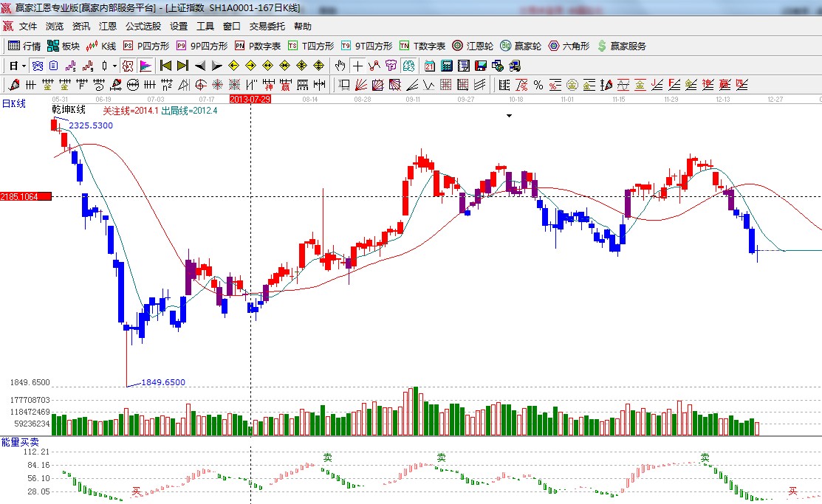
Task: Click the calendar date icon
Action: coord(429,66)
